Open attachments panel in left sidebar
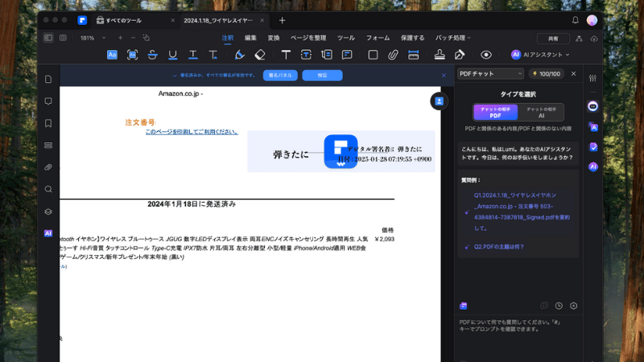Image resolution: width=644 pixels, height=362 pixels. point(48,167)
